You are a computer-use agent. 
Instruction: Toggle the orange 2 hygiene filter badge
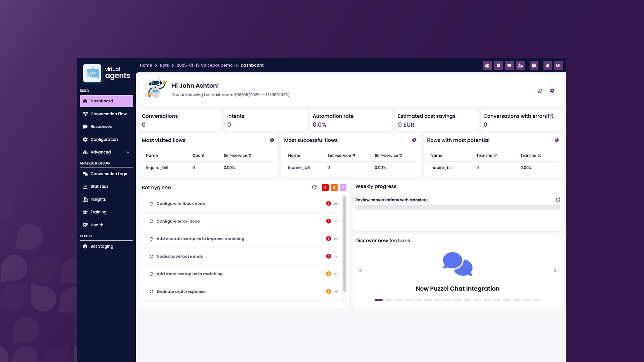point(334,187)
